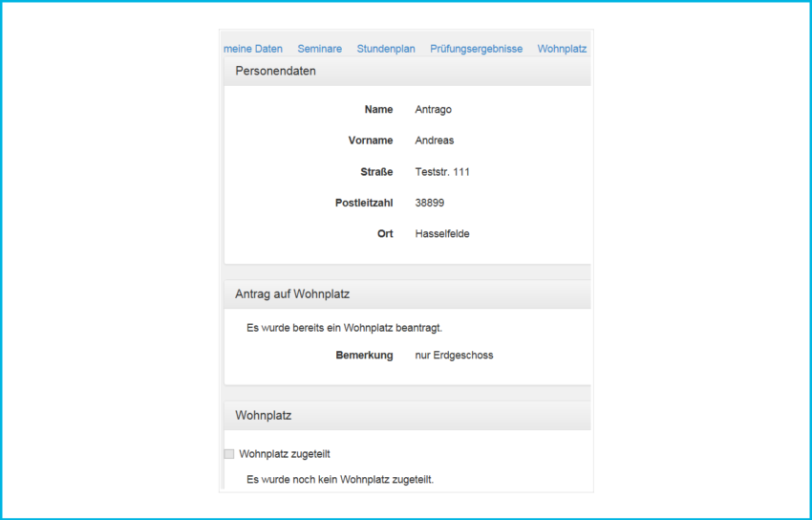812x520 pixels.
Task: Click the Personendaten panel header
Action: coord(275,71)
